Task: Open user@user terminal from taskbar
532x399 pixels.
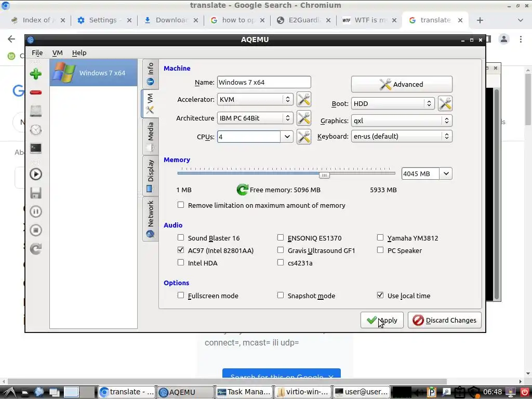Action: pyautogui.click(x=361, y=392)
